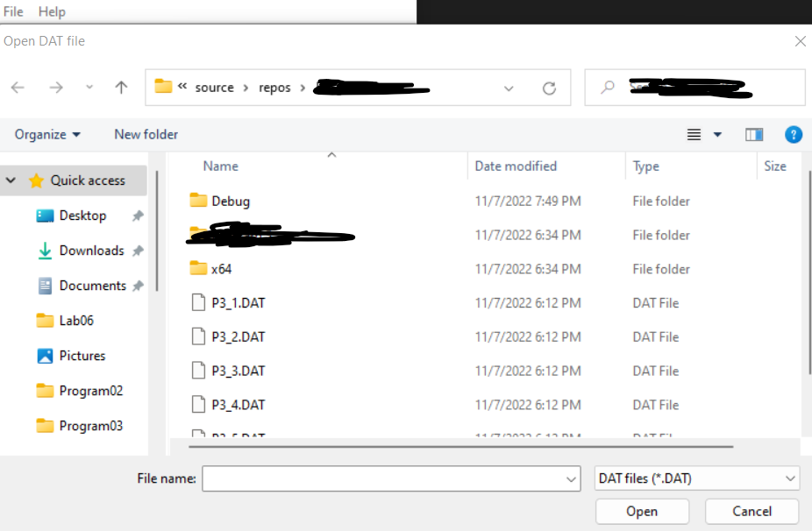Viewport: 812px width, 531px height.
Task: Click the P3_1.DAT file icon
Action: click(x=198, y=302)
